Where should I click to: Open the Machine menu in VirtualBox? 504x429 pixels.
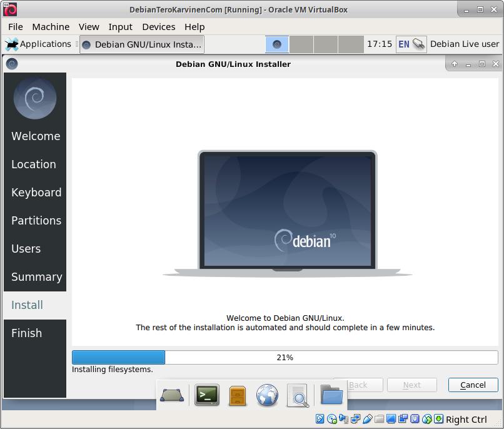51,26
